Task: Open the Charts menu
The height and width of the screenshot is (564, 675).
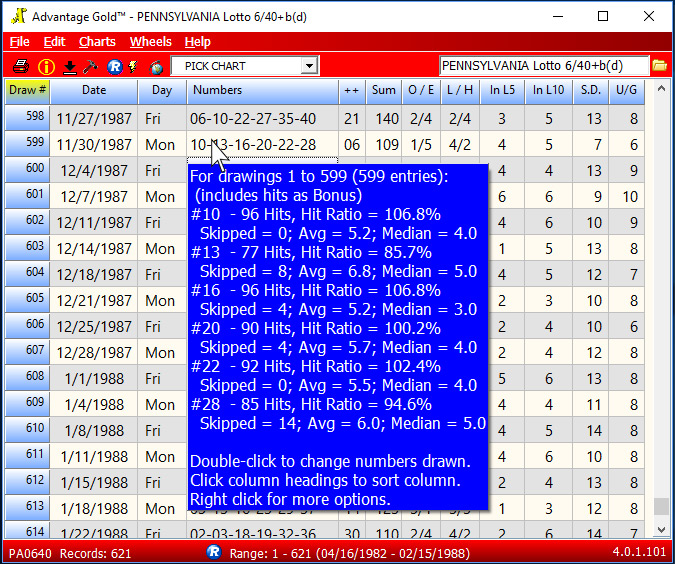Action: point(97,42)
